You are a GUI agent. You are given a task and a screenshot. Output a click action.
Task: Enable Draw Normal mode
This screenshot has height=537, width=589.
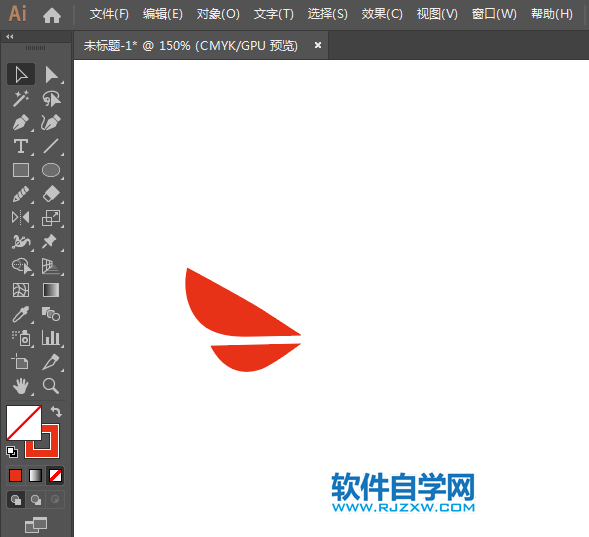pos(16,500)
